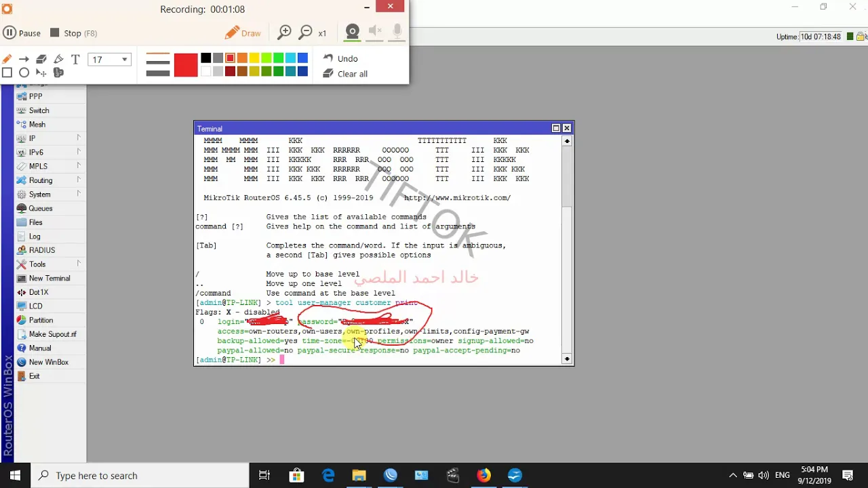Select the pencil freehand drawing tool
The height and width of the screenshot is (488, 868).
(7, 60)
